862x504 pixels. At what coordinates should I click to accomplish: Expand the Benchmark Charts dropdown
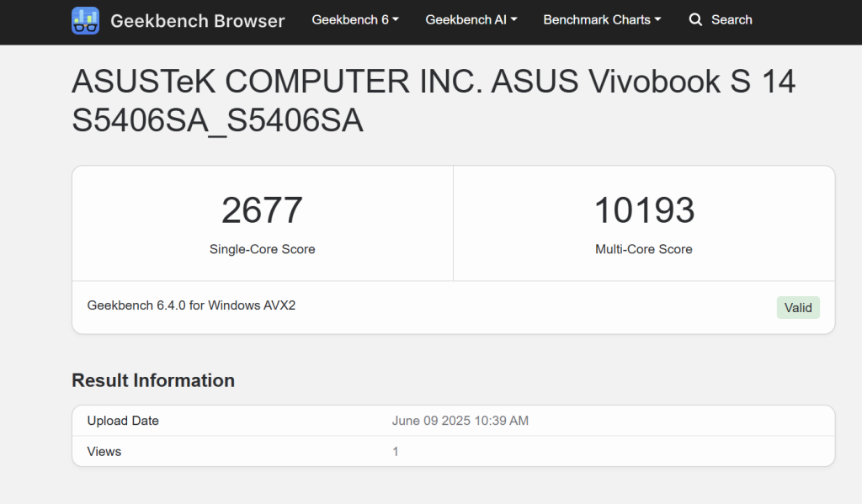[601, 19]
